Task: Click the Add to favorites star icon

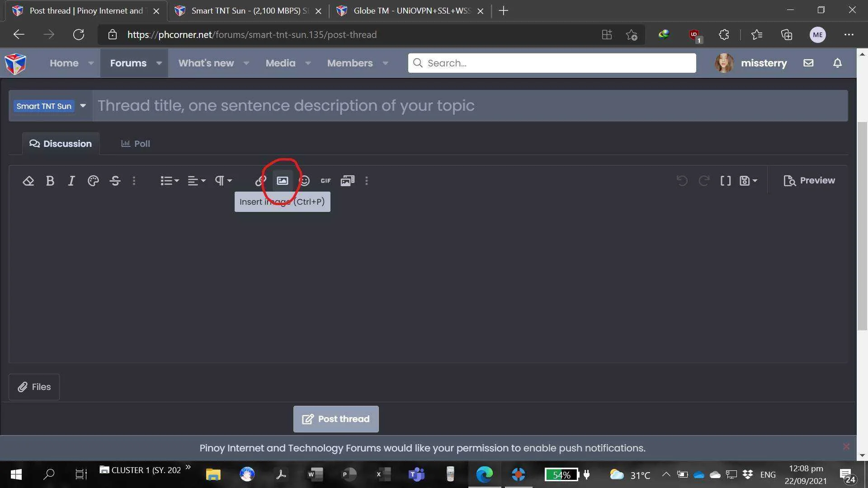Action: click(632, 35)
